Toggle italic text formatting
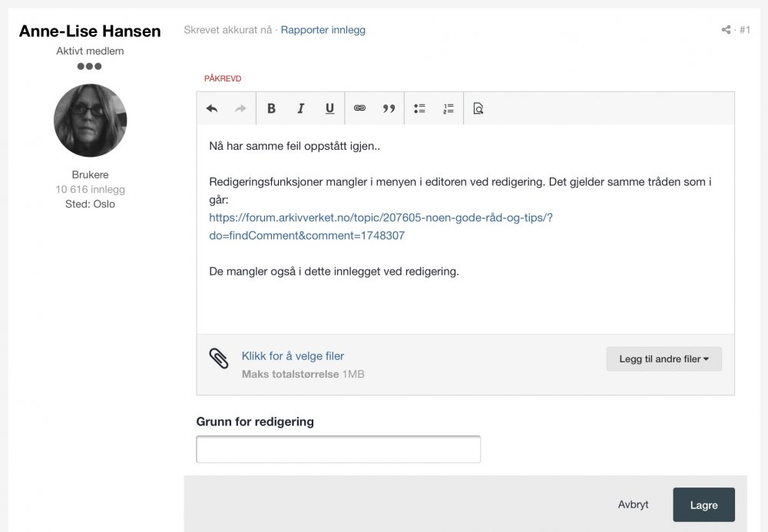This screenshot has width=768, height=532. [300, 109]
